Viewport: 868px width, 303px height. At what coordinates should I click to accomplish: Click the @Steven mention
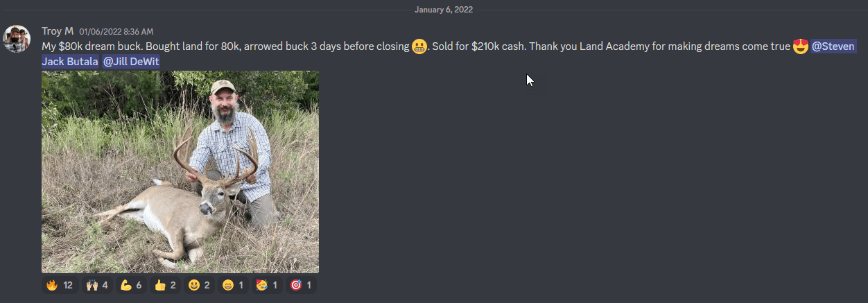tap(833, 46)
